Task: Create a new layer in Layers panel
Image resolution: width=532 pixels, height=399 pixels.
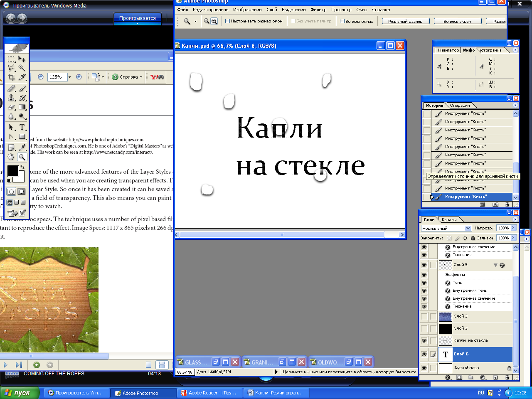Action: click(x=495, y=377)
